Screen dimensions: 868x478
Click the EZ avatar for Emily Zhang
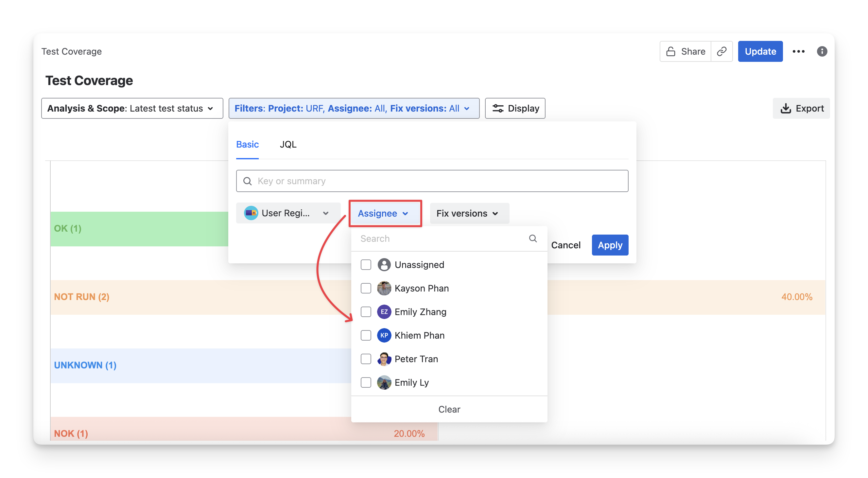pos(384,312)
